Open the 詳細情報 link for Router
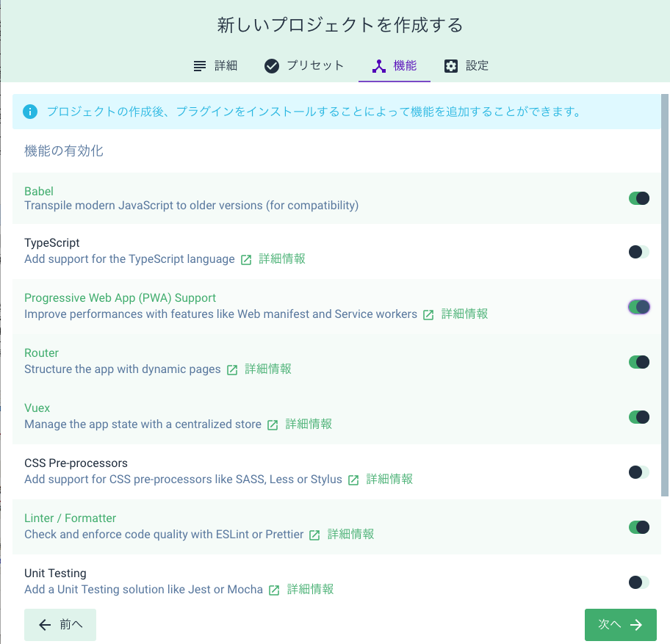670x644 pixels. tap(267, 369)
